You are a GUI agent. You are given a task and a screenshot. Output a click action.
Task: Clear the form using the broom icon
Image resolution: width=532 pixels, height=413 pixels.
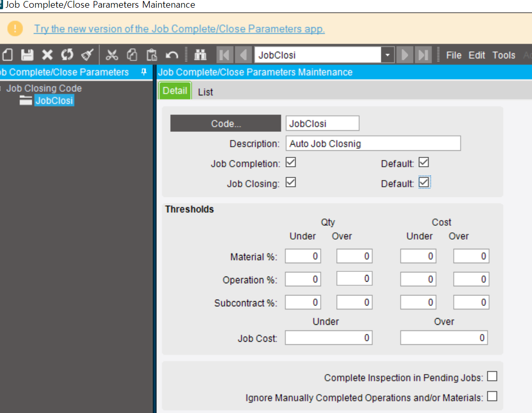pos(87,54)
